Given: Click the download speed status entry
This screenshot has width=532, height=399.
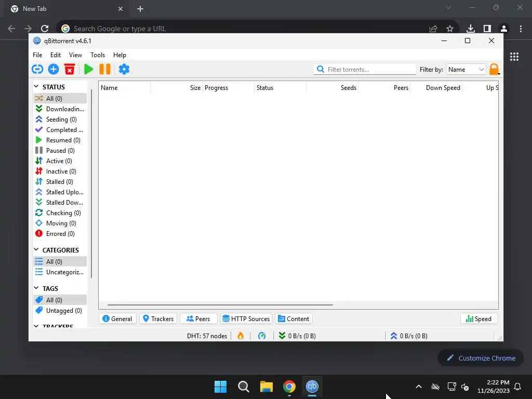Looking at the screenshot, I should tap(297, 336).
